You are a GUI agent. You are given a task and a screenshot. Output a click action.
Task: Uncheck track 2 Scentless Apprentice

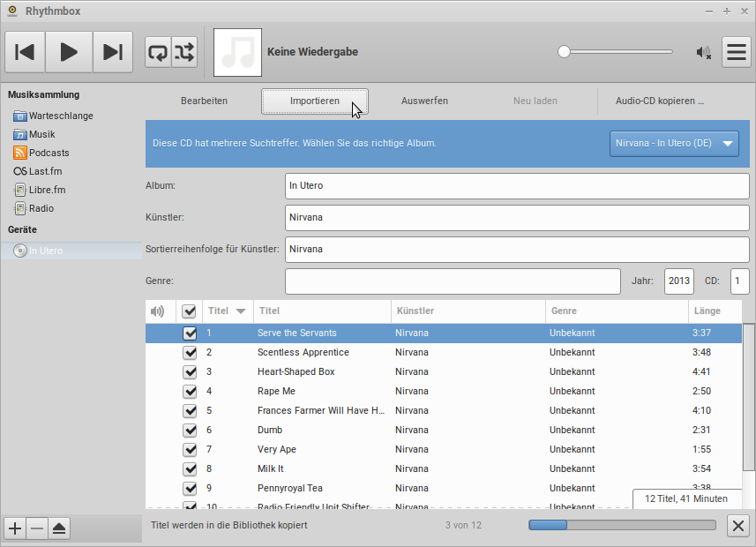pyautogui.click(x=190, y=353)
